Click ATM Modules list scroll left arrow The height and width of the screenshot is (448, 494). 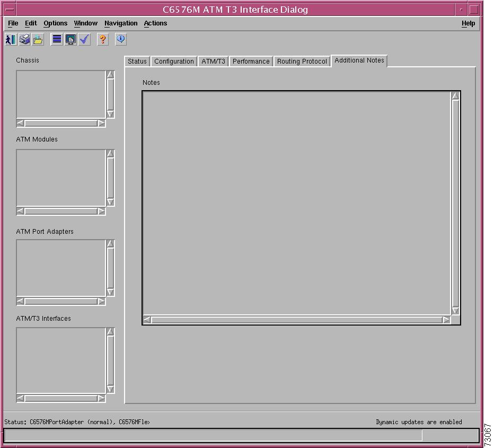[x=21, y=211]
